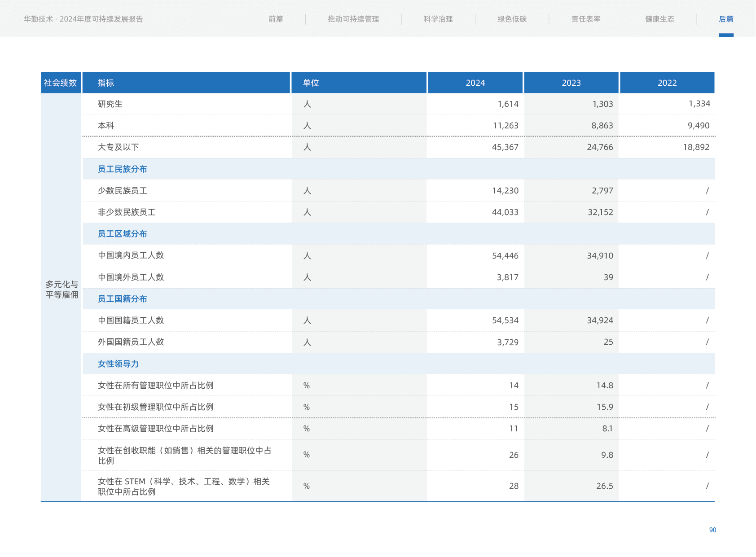Click the page number 90
Screen dimensions: 756x557
[712, 530]
